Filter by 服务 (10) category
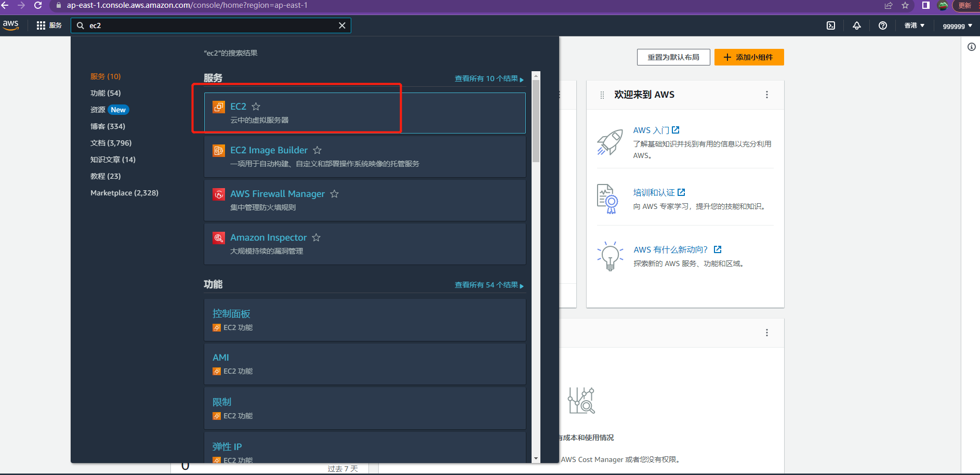 click(x=105, y=76)
